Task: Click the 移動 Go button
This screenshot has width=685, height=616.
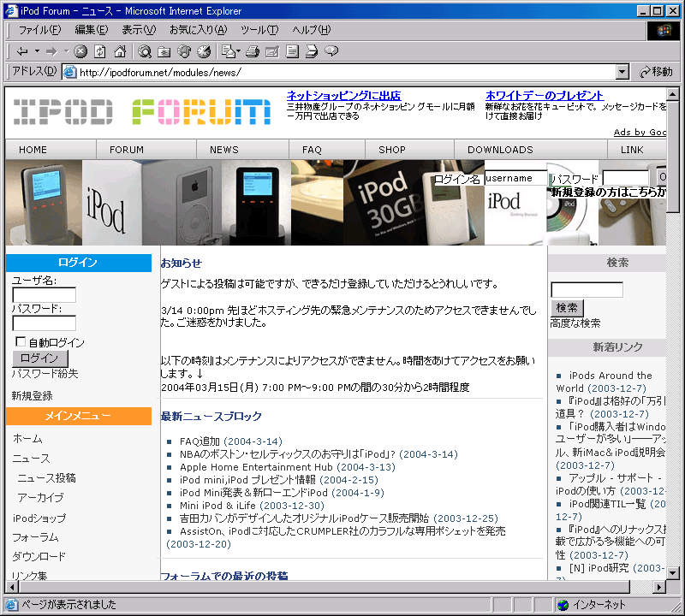Action: point(656,72)
